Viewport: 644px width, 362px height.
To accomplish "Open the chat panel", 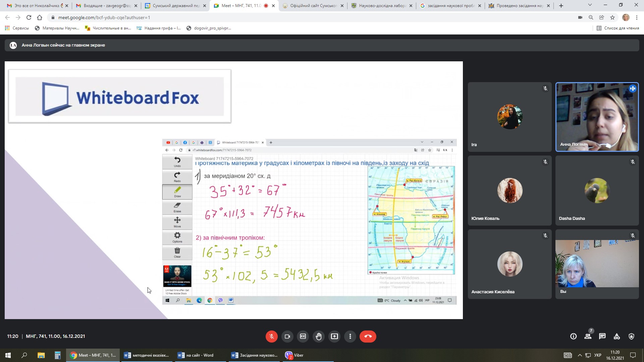I will click(602, 337).
